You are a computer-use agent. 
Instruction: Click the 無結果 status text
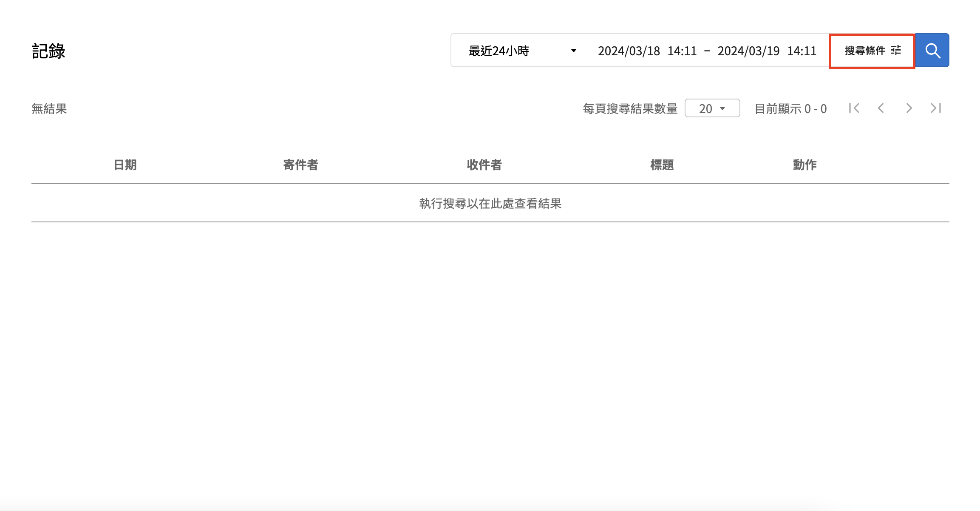point(49,109)
